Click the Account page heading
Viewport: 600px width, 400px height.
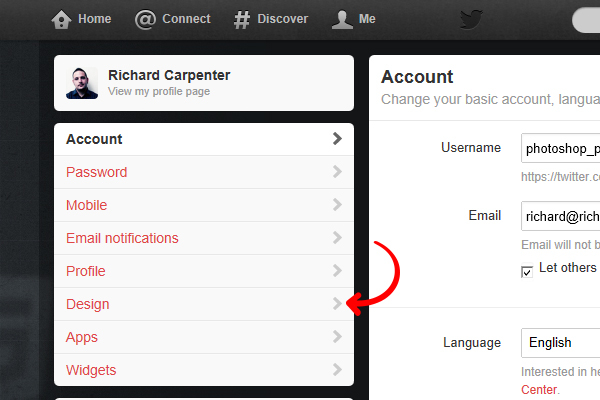point(417,77)
